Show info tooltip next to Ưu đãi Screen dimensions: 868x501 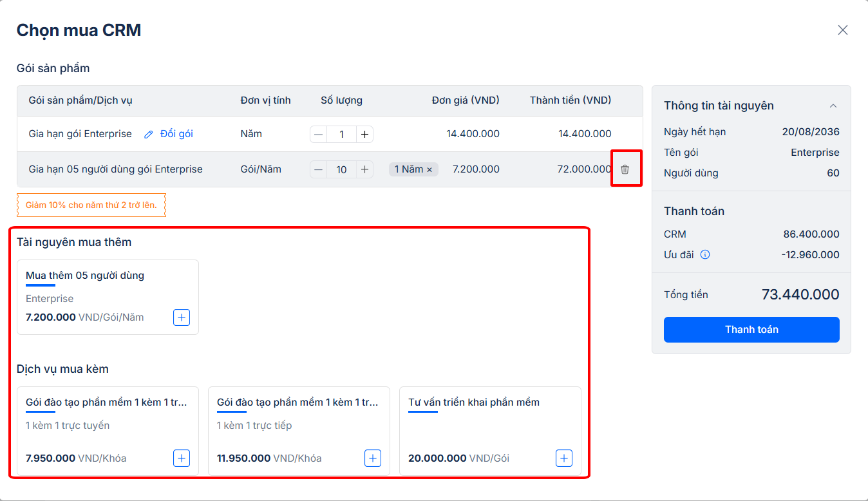(705, 255)
